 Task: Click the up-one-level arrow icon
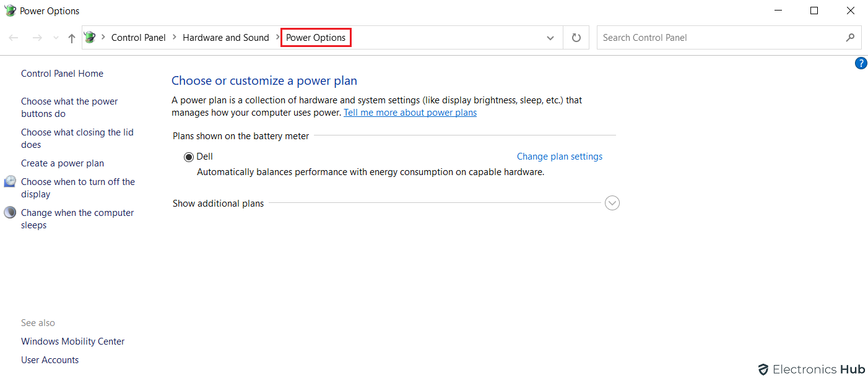coord(72,38)
